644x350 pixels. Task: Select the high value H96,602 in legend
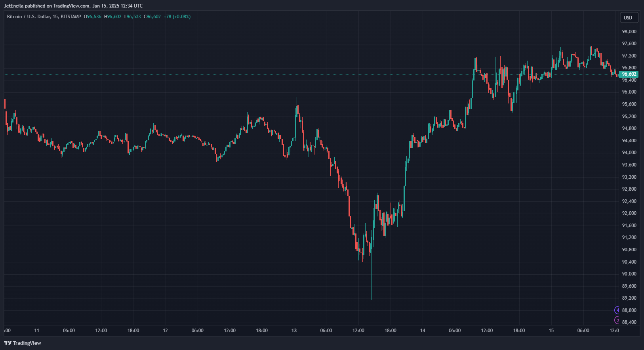(x=113, y=17)
